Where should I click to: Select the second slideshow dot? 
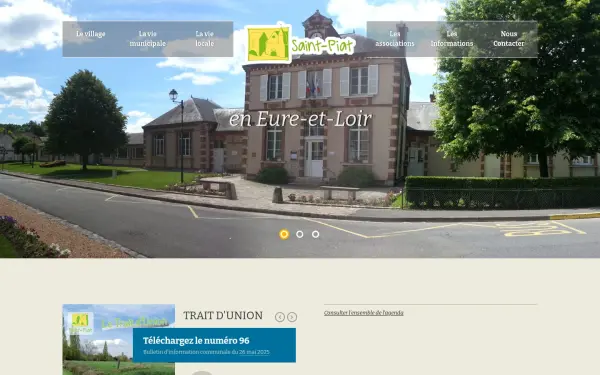coord(300,234)
